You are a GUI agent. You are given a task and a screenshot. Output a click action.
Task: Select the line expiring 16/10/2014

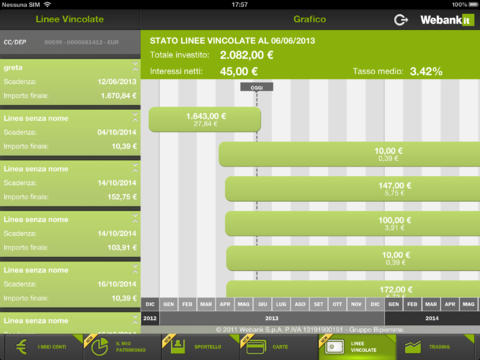[x=70, y=285]
